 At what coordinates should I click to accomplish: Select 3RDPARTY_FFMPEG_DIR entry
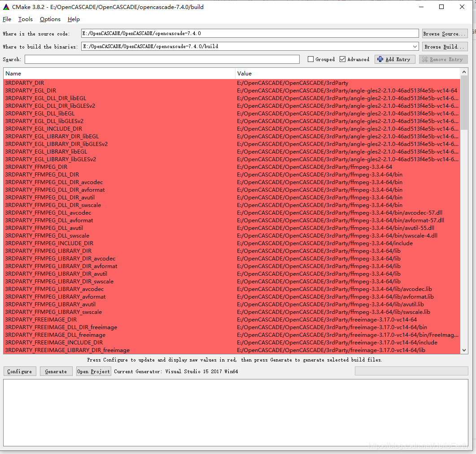point(36,167)
